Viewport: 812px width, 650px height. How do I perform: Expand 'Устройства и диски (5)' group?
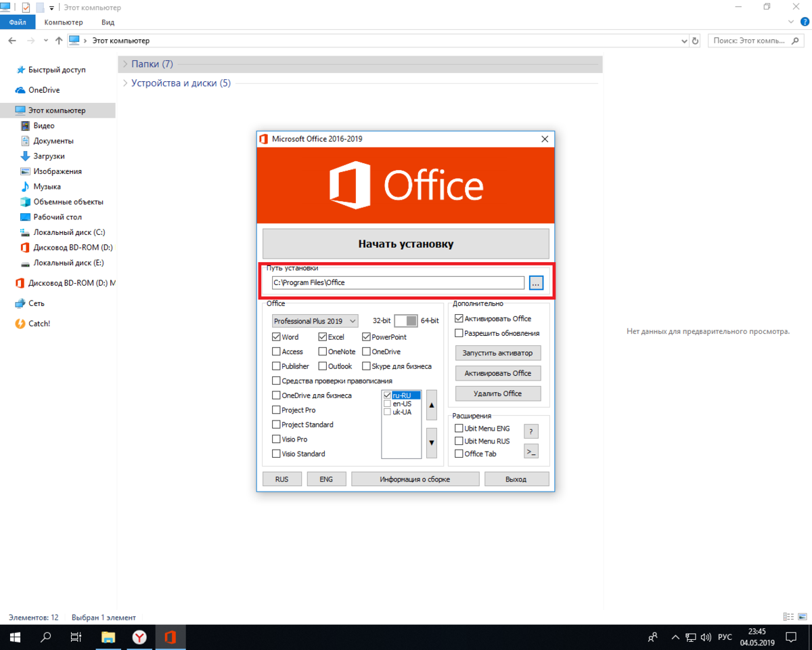pyautogui.click(x=125, y=83)
